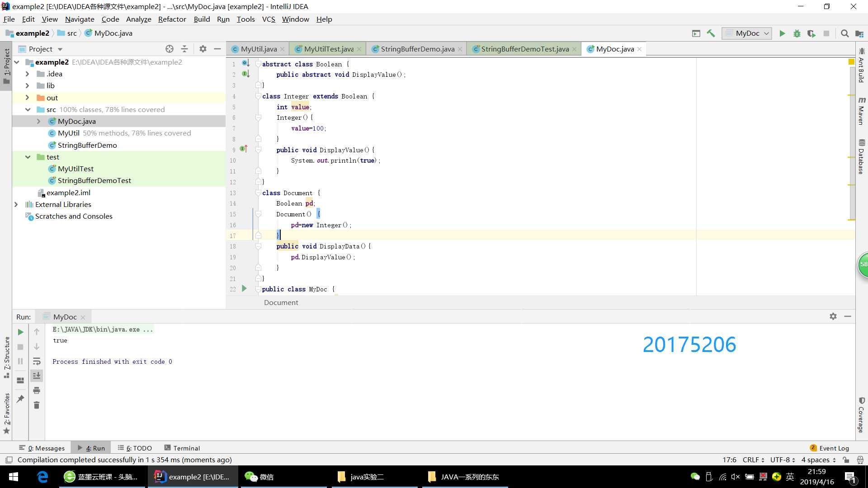Open Windows Start menu
This screenshot has width=868, height=488.
tap(13, 477)
